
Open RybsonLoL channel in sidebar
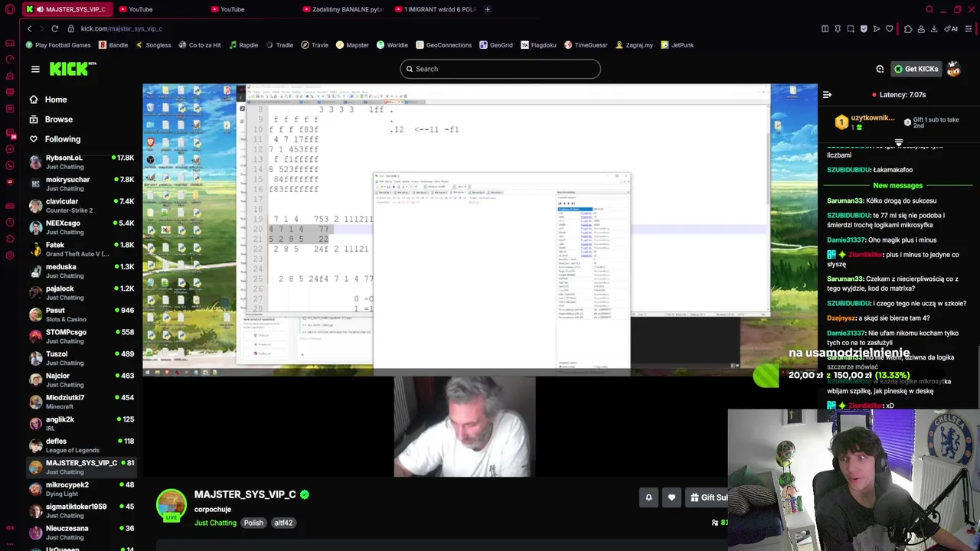click(x=80, y=161)
